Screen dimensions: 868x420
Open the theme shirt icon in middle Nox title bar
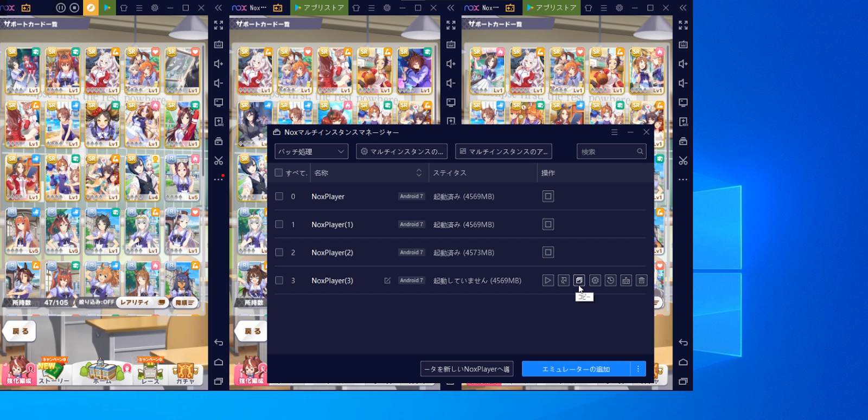pos(356,8)
